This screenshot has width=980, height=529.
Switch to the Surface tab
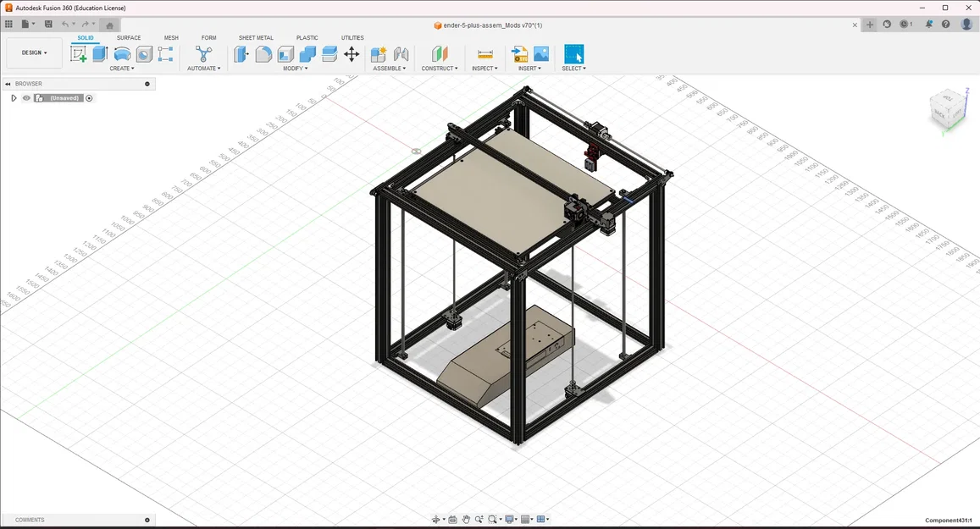(x=129, y=38)
